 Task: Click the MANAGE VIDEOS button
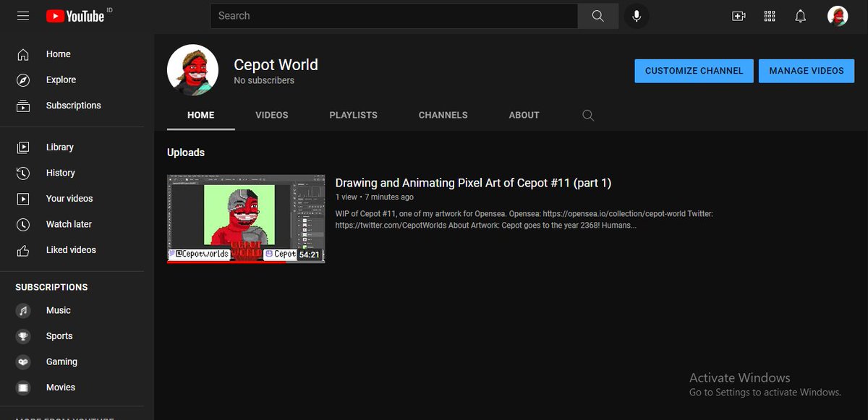[807, 71]
